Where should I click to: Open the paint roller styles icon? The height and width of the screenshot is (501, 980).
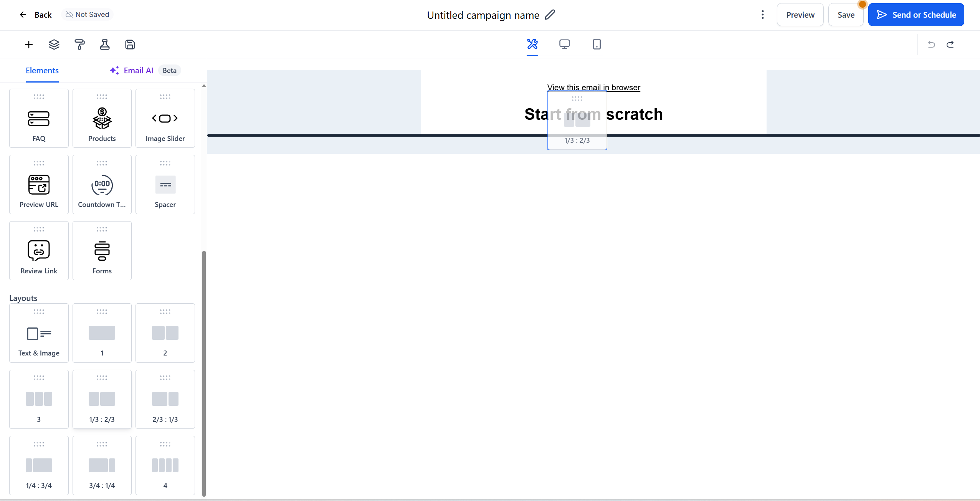pyautogui.click(x=79, y=45)
